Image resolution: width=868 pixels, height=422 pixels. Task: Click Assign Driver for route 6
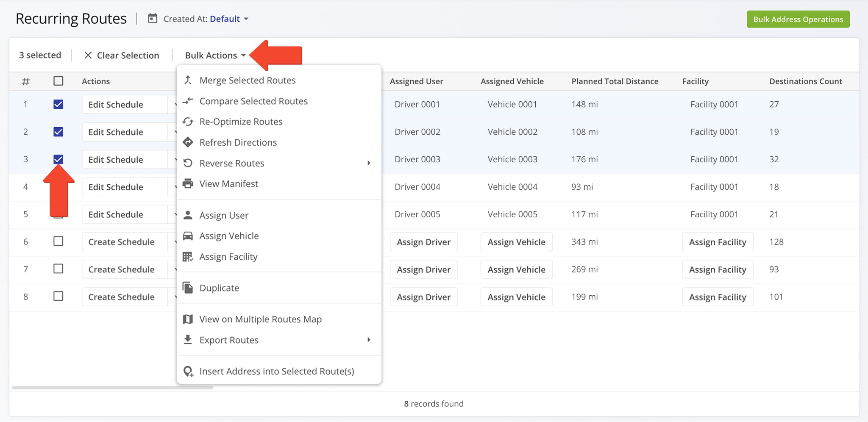coord(423,242)
